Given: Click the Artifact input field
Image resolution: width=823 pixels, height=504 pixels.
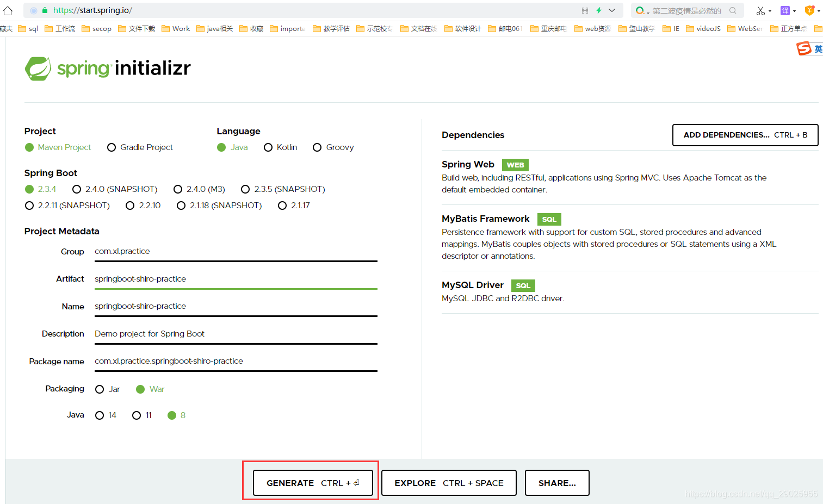Looking at the screenshot, I should 236,279.
